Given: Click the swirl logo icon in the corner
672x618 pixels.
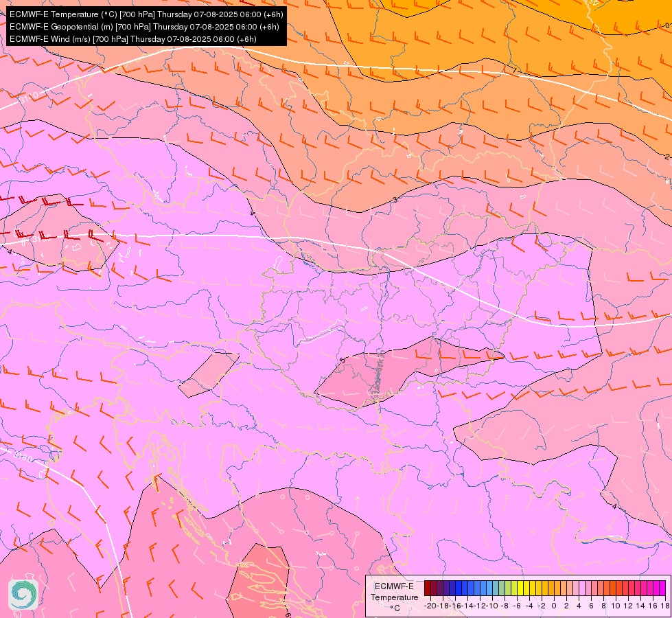Looking at the screenshot, I should click(x=23, y=594).
